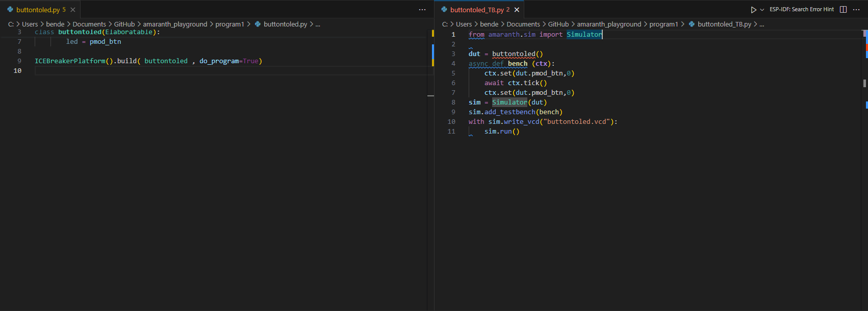Click buttontoled_TB.py file icon in breadcrumb
The width and height of the screenshot is (868, 311).
pyautogui.click(x=692, y=24)
